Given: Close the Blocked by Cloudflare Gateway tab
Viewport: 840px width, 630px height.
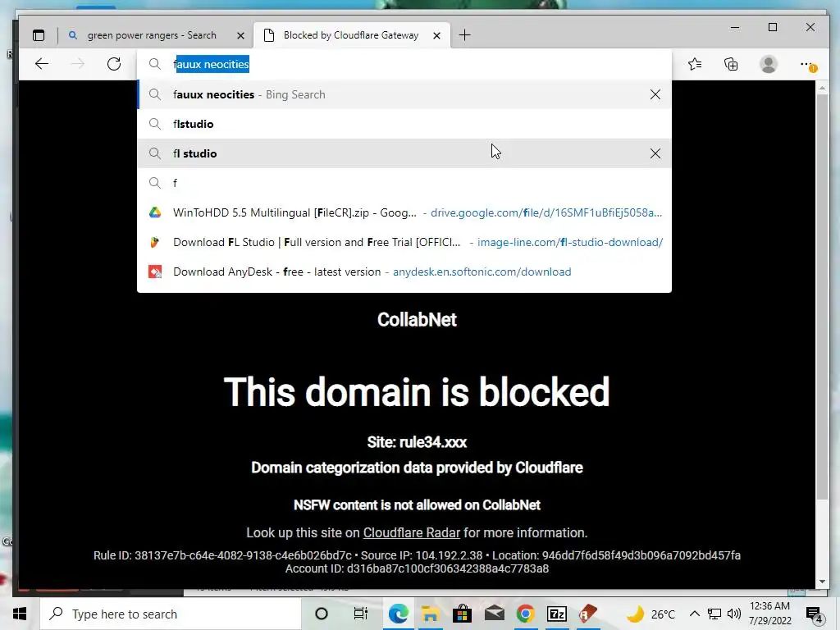Looking at the screenshot, I should (436, 35).
